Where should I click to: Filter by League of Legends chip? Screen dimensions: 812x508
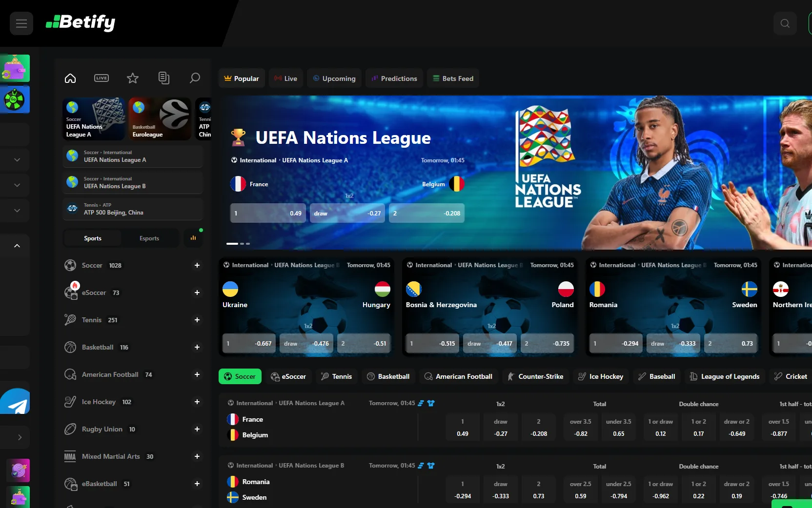[725, 376]
